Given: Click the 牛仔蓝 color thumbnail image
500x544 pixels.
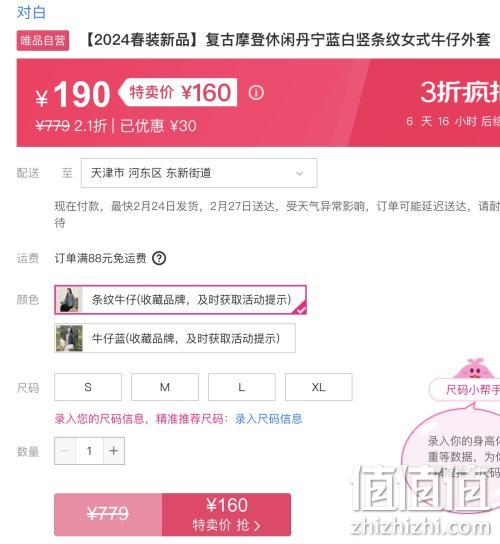Looking at the screenshot, I should 69,338.
